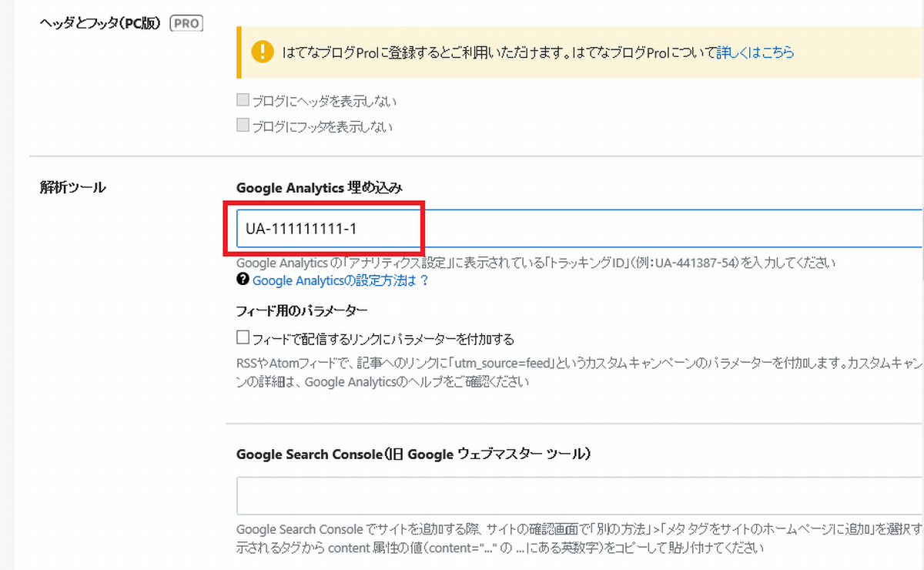The image size is (924, 570).
Task: Click the yellow exclamation warning icon
Action: 264,52
